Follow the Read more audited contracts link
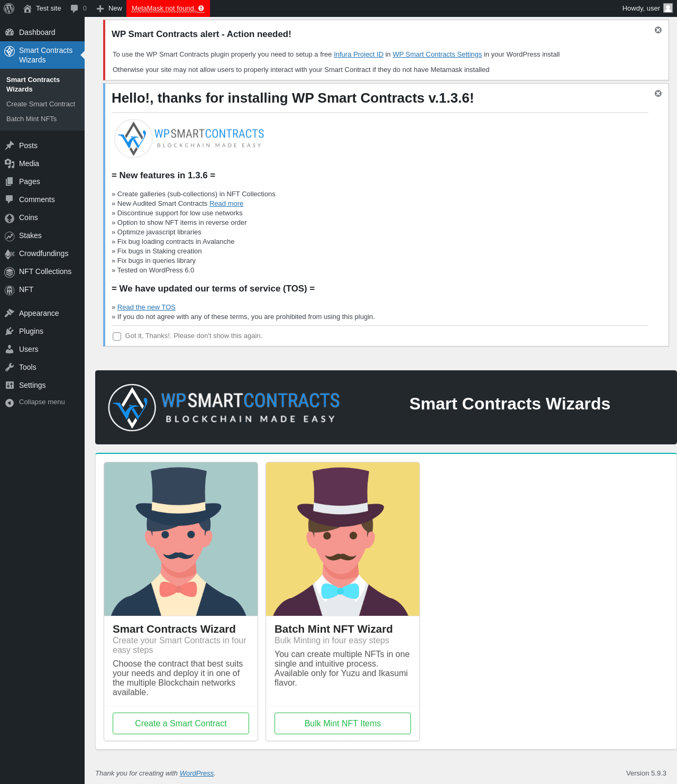Image resolution: width=677 pixels, height=784 pixels. pyautogui.click(x=226, y=204)
